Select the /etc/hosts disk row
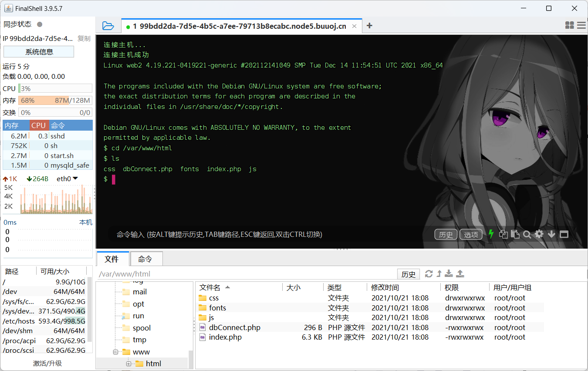 pos(44,321)
